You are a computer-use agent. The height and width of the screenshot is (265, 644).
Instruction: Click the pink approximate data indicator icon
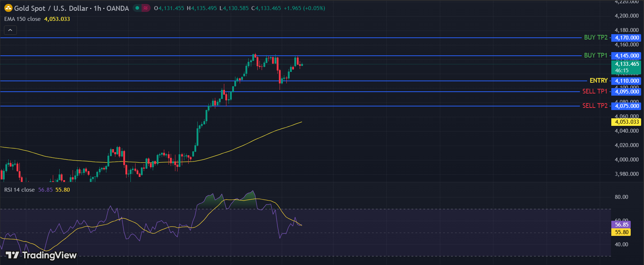(x=146, y=8)
